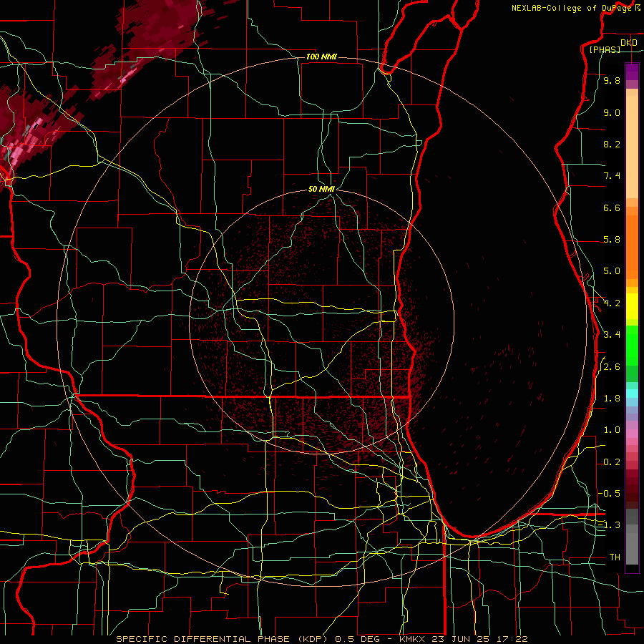Viewport: 644px width, 644px height.
Task: Pick the yellow segment of the color bar
Action: click(x=632, y=306)
